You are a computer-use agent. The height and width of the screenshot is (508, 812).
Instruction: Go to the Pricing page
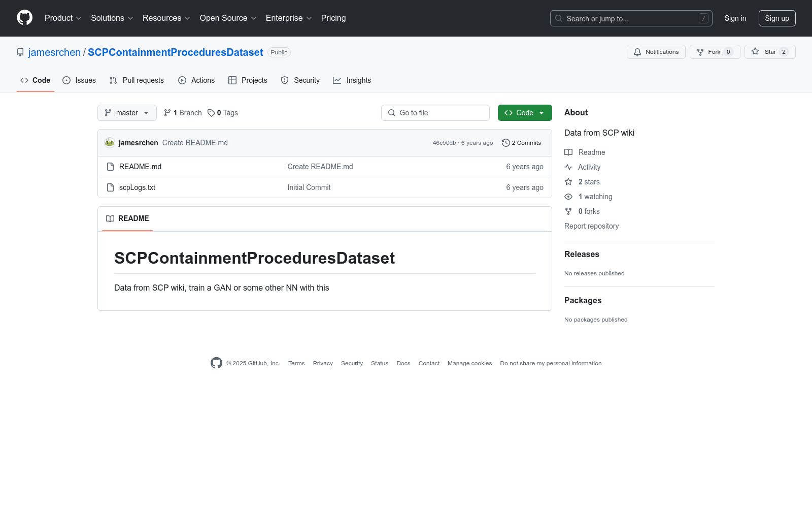click(333, 18)
